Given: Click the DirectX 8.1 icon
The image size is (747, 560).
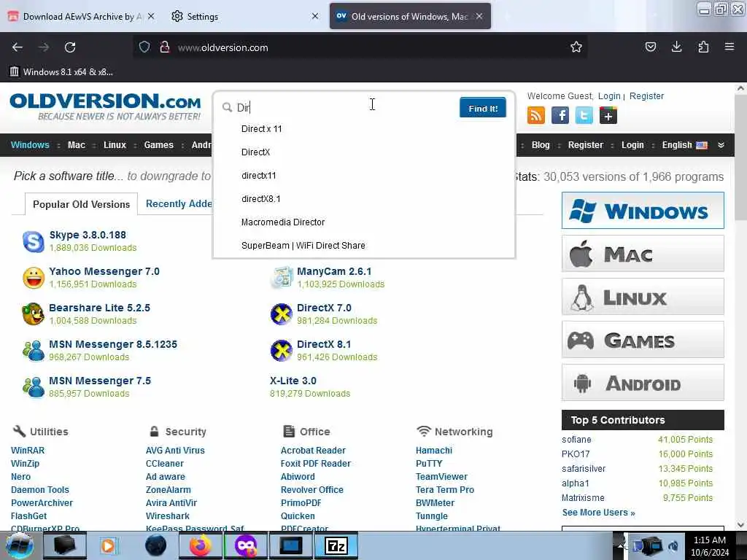Looking at the screenshot, I should (x=281, y=351).
